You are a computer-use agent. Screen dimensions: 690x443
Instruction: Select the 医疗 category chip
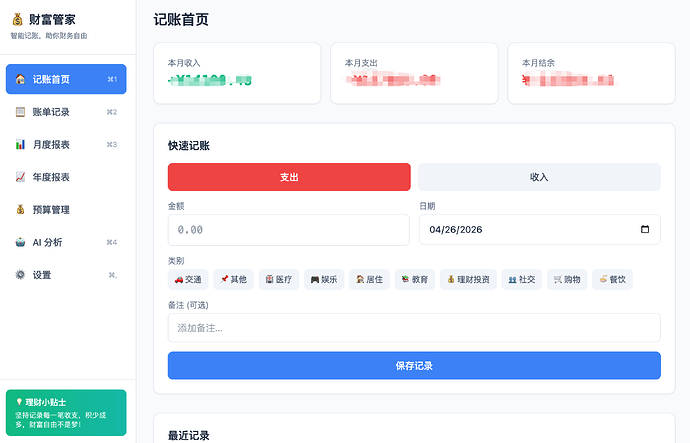[279, 279]
